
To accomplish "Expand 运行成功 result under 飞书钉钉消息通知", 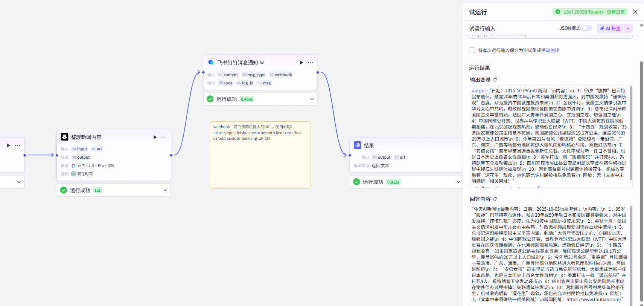I will tap(312, 99).
